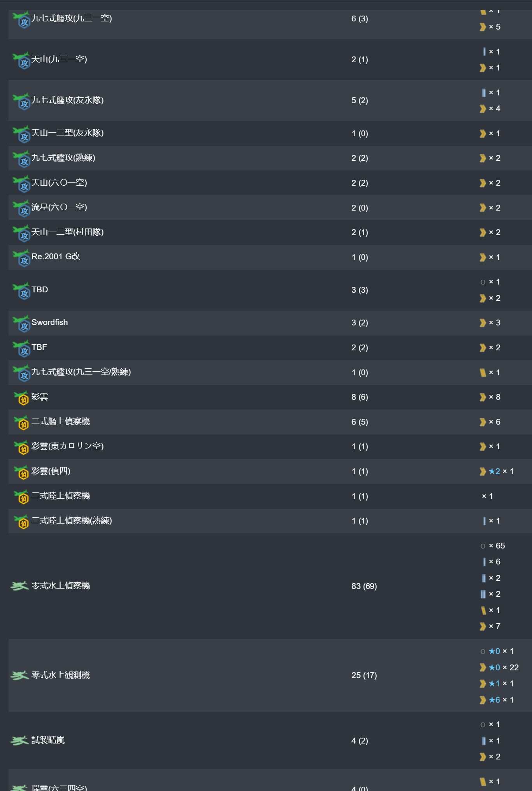Image resolution: width=532 pixels, height=791 pixels.
Task: Click the blue star ★6 improvement label
Action: 494,700
